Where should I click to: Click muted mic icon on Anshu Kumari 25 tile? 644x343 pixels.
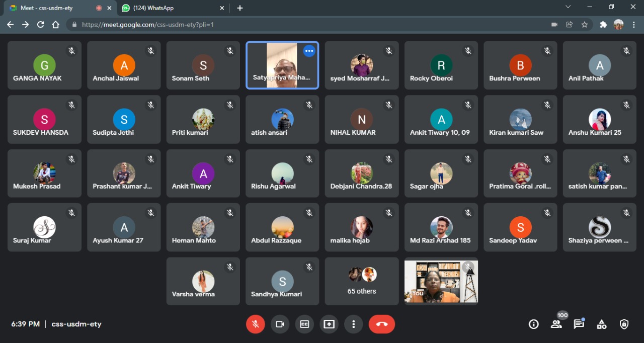tap(626, 105)
